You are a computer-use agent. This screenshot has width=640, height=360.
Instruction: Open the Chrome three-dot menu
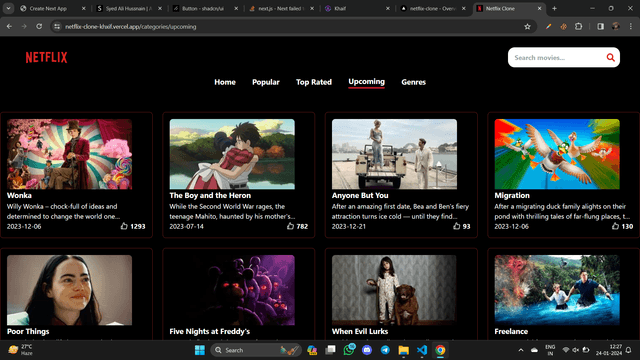pos(631,27)
